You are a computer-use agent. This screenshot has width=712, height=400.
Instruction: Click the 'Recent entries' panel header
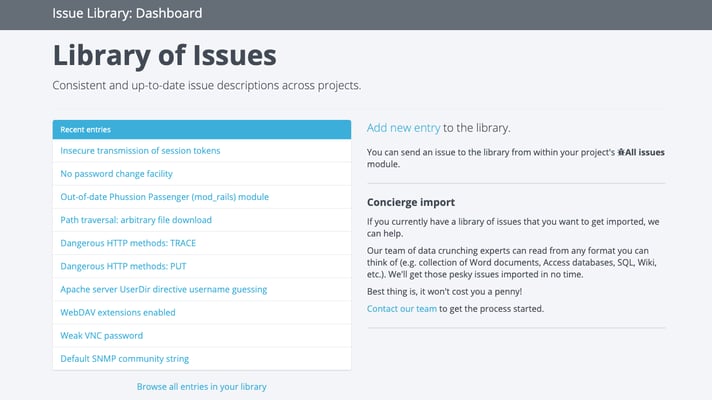pyautogui.click(x=202, y=130)
